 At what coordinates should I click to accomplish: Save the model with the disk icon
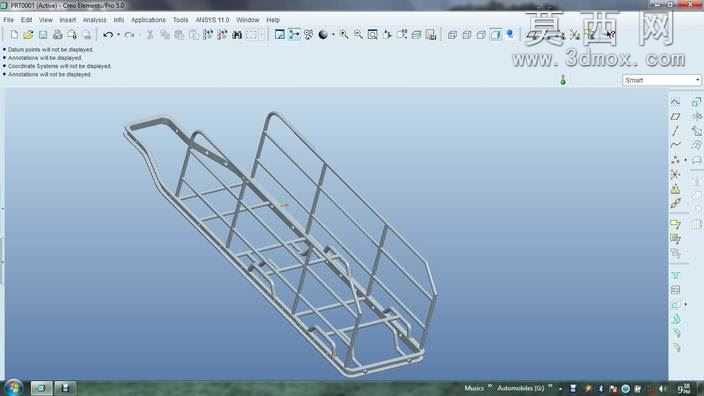click(43, 35)
